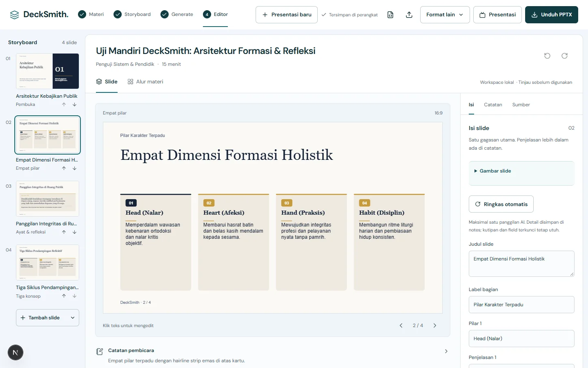Switch to the Alur materi tab
The image size is (588, 368).
coord(145,82)
